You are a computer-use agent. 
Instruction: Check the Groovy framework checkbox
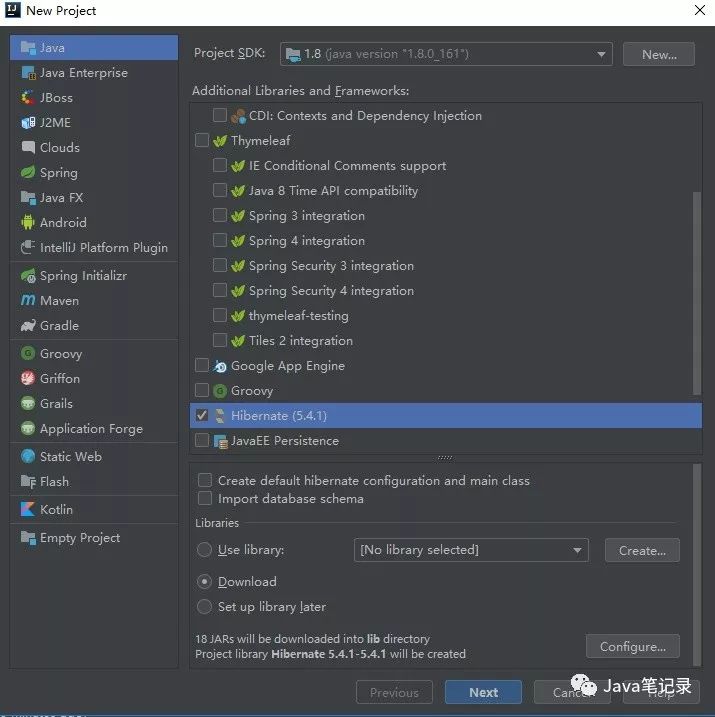point(202,390)
